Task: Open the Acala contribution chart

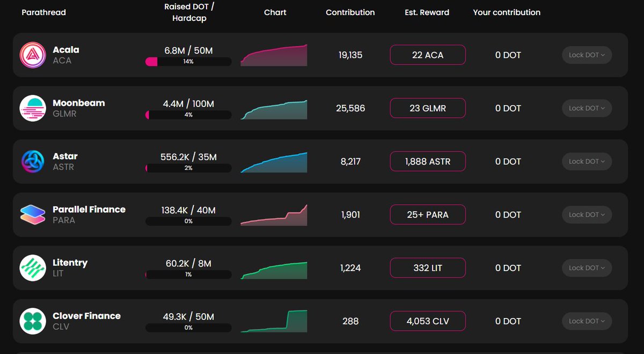Action: coord(274,55)
